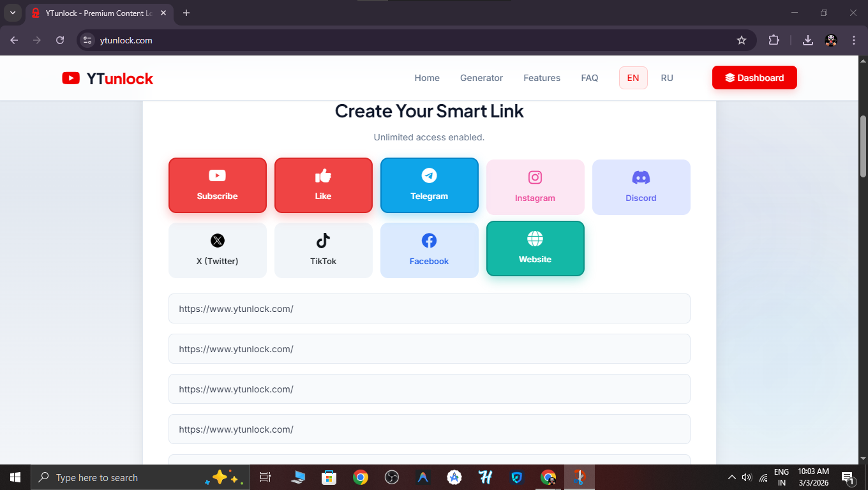Go to the FAQ section
The image size is (868, 490).
(589, 78)
